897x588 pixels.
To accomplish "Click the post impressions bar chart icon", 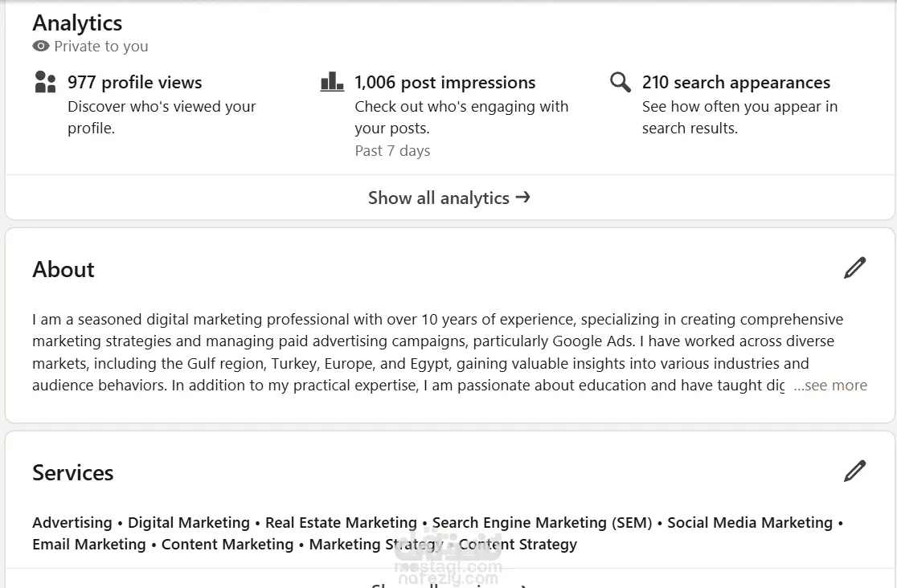I will point(332,82).
